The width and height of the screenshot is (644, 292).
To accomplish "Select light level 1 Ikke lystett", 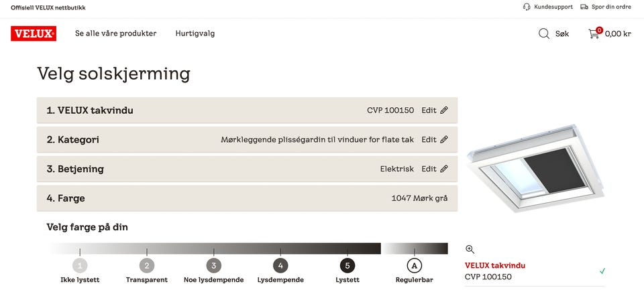I will [80, 265].
